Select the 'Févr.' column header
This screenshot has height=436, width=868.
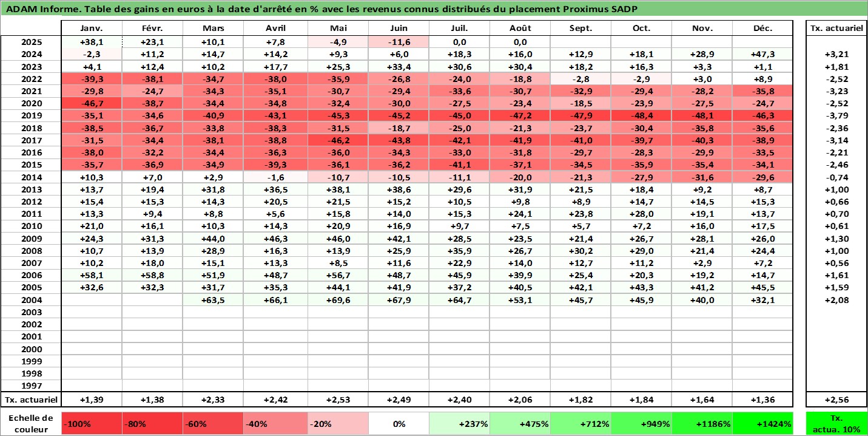click(153, 29)
